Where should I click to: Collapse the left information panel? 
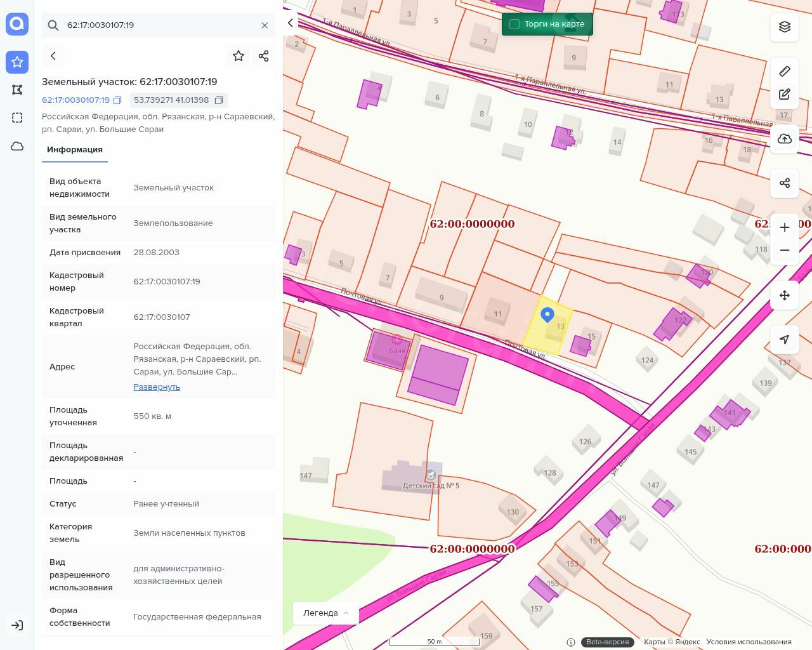[x=291, y=23]
